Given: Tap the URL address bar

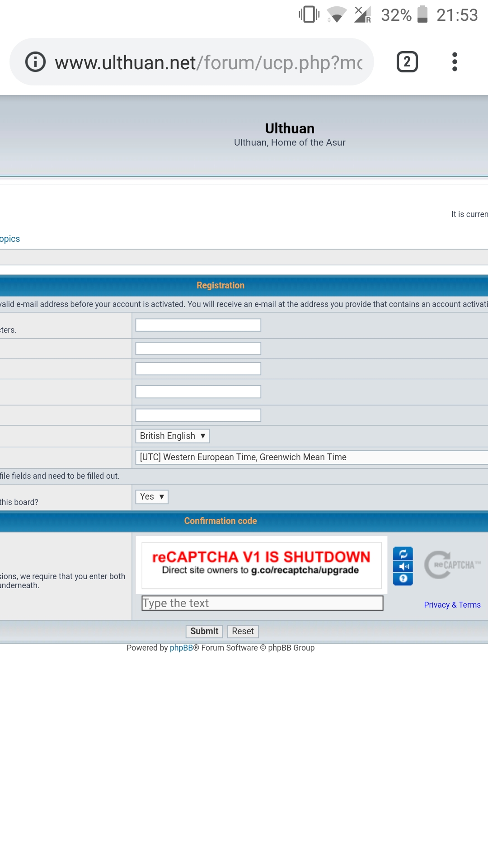Looking at the screenshot, I should pyautogui.click(x=208, y=62).
